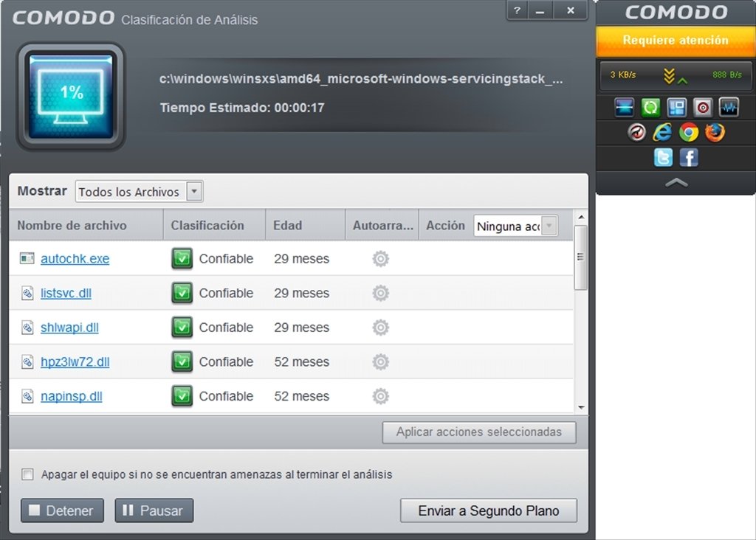Click the 'Confiable' rating of shlwapi.dll
756x540 pixels.
pyautogui.click(x=226, y=328)
